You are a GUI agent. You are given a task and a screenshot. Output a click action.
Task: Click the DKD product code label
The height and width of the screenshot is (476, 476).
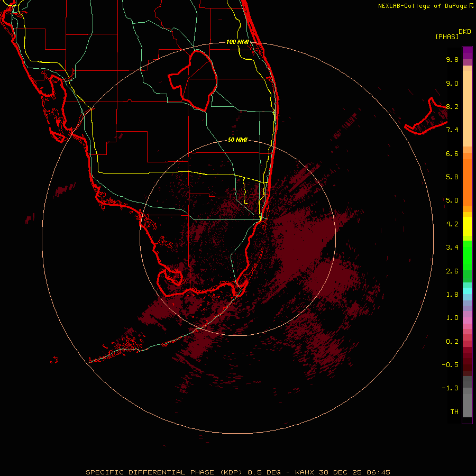pos(465,32)
